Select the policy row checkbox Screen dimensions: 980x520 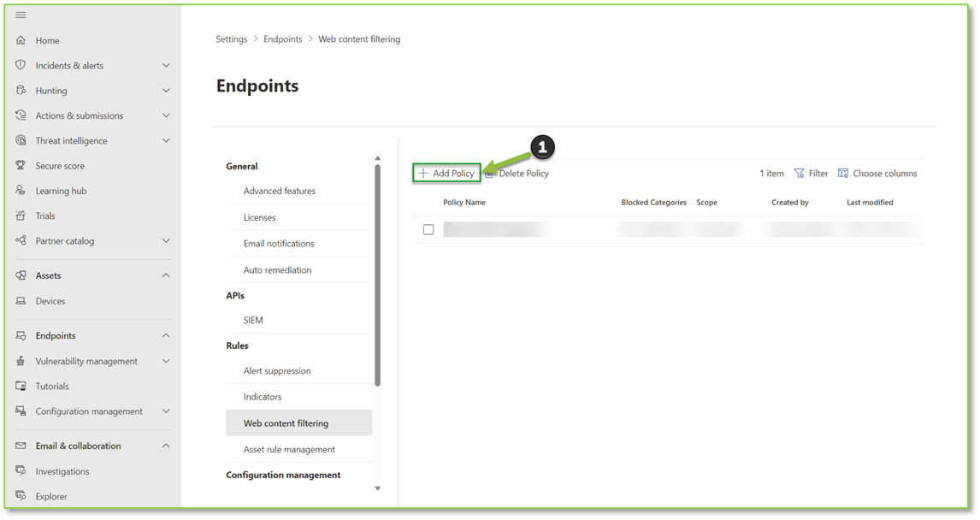428,228
